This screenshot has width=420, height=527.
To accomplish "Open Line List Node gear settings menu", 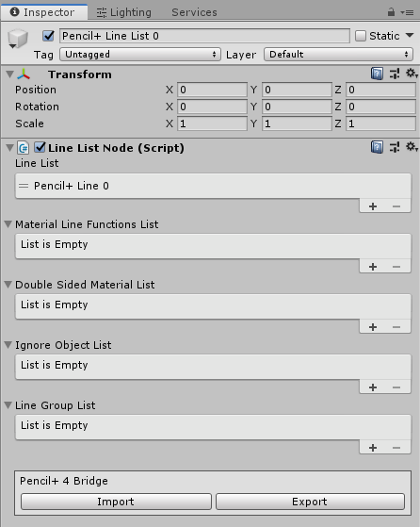I will [412, 147].
